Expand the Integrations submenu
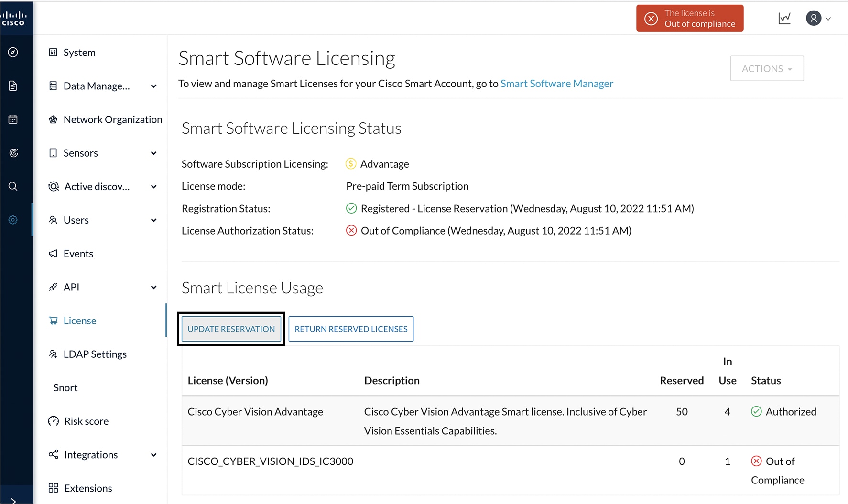 (153, 455)
